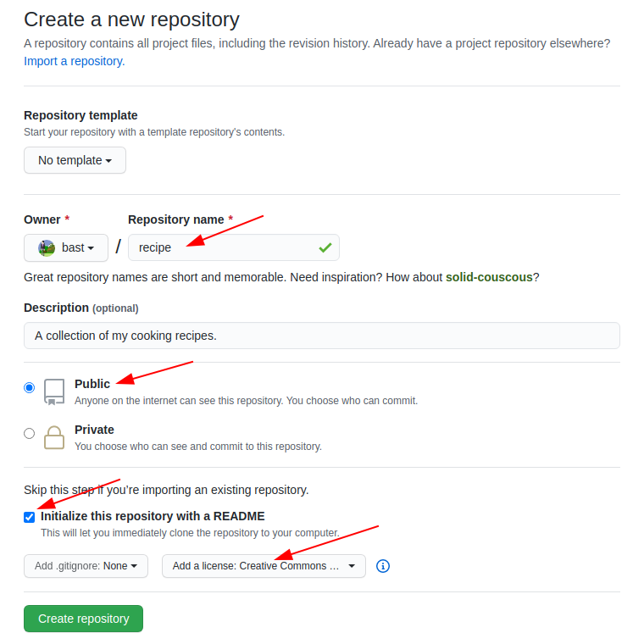Viewport: 644px width, 644px height.
Task: Expand the Add .gitignore dropdown
Action: tap(86, 566)
